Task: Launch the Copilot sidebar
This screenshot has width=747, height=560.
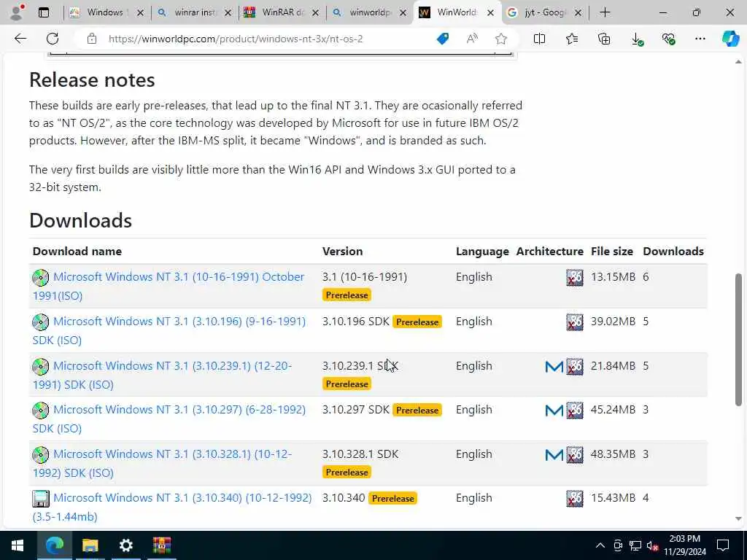Action: pyautogui.click(x=730, y=39)
